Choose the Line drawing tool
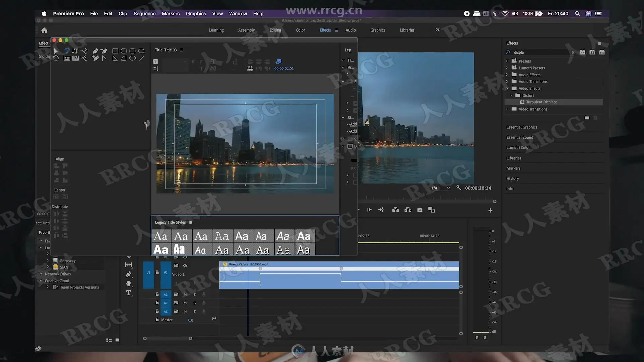 click(142, 58)
